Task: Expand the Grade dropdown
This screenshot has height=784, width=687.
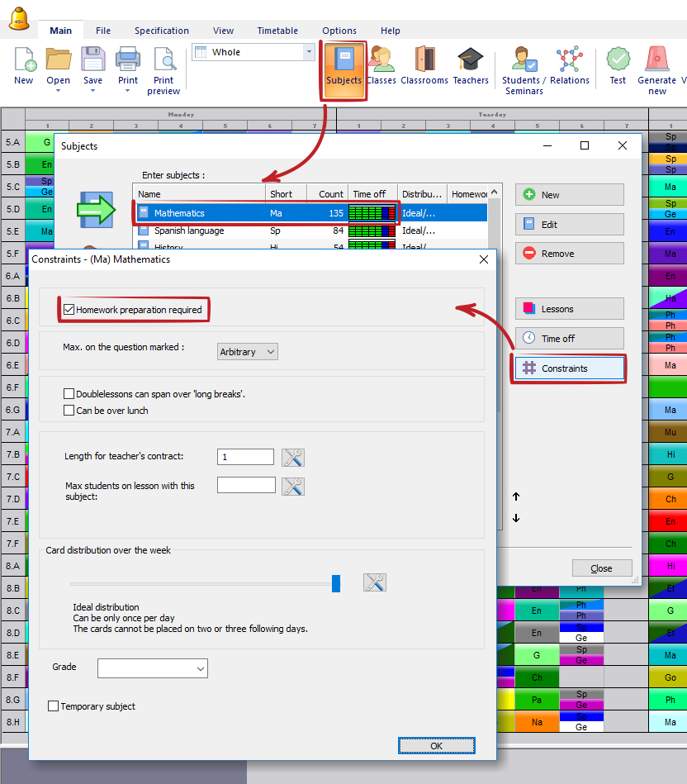Action: point(153,668)
